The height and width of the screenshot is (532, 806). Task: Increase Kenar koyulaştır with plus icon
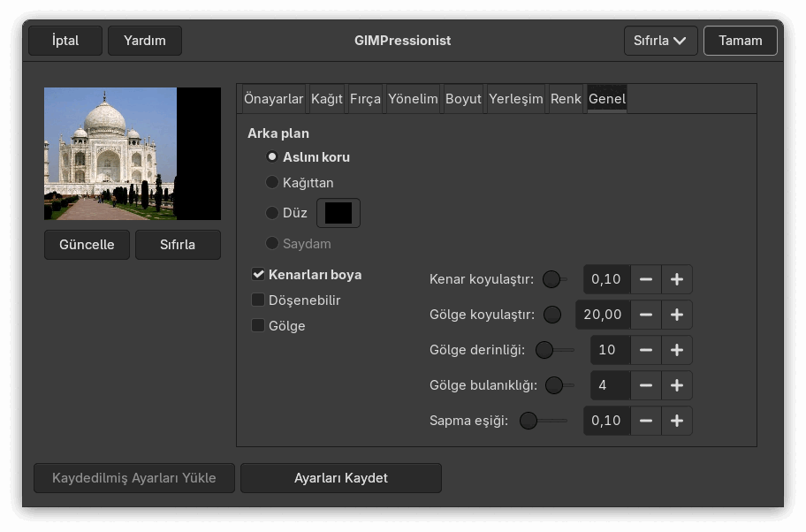677,279
